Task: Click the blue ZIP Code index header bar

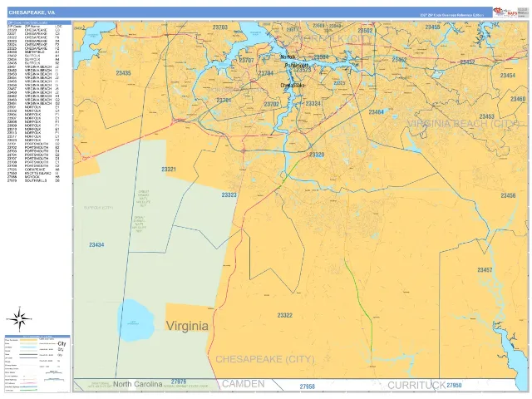Action: coord(39,22)
